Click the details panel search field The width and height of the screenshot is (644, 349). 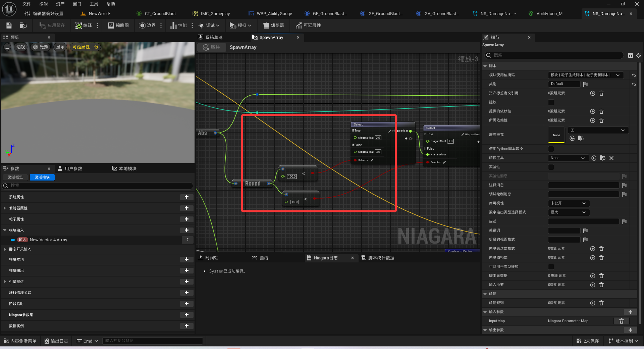click(x=553, y=55)
